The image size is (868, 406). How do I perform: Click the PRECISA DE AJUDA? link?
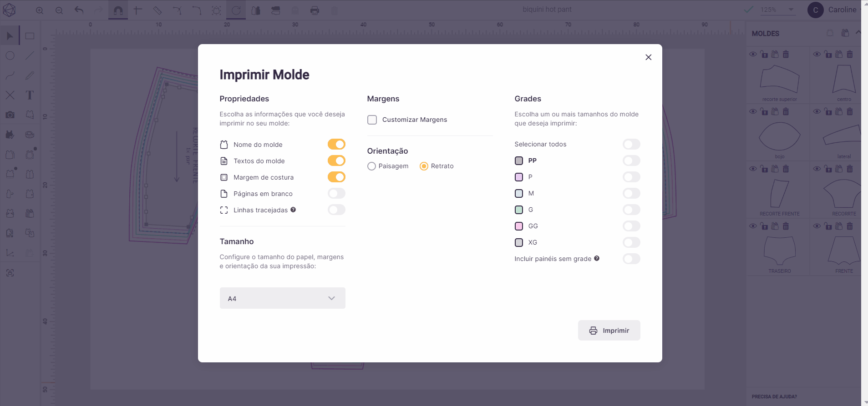pyautogui.click(x=774, y=396)
